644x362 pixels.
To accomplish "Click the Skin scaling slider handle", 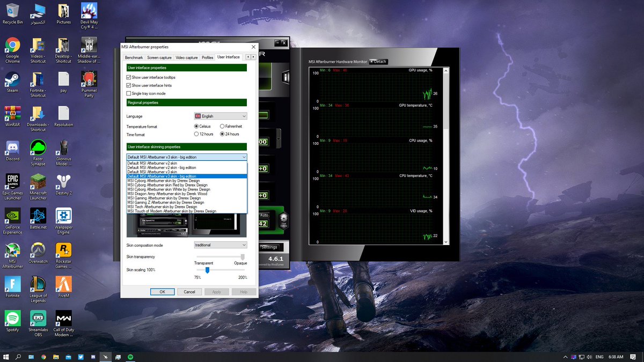I will [207, 270].
